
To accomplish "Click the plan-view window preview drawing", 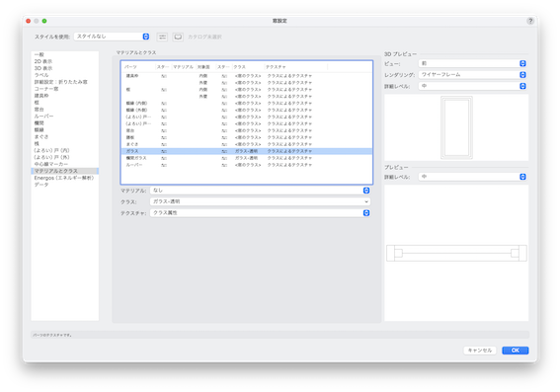I will 456,253.
